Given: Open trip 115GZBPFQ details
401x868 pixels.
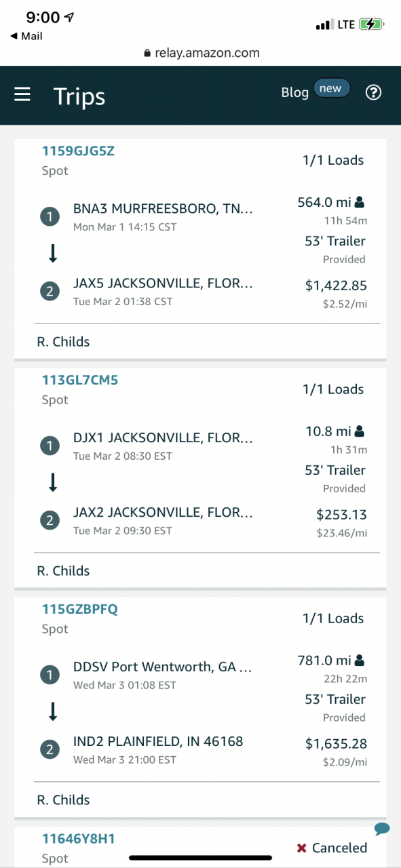Looking at the screenshot, I should pyautogui.click(x=79, y=609).
